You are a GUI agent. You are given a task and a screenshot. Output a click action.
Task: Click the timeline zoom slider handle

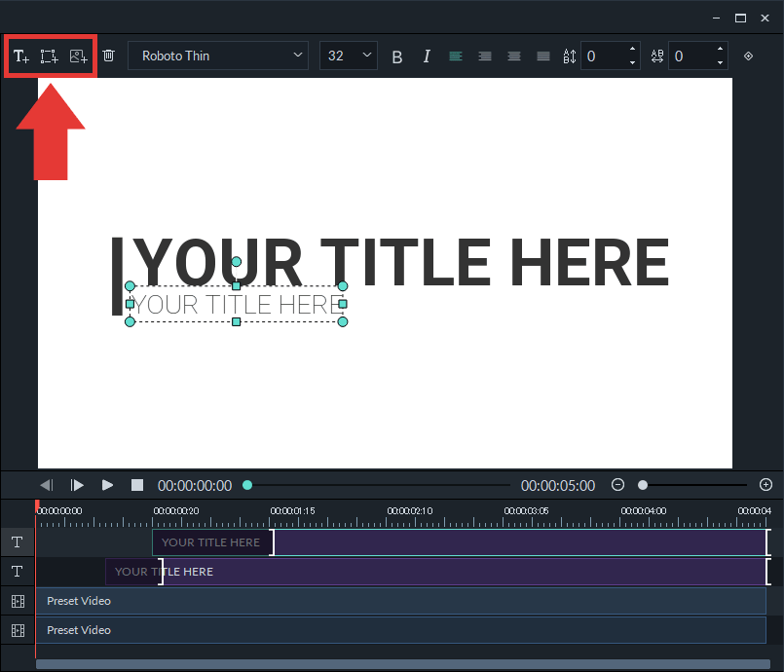click(x=643, y=485)
